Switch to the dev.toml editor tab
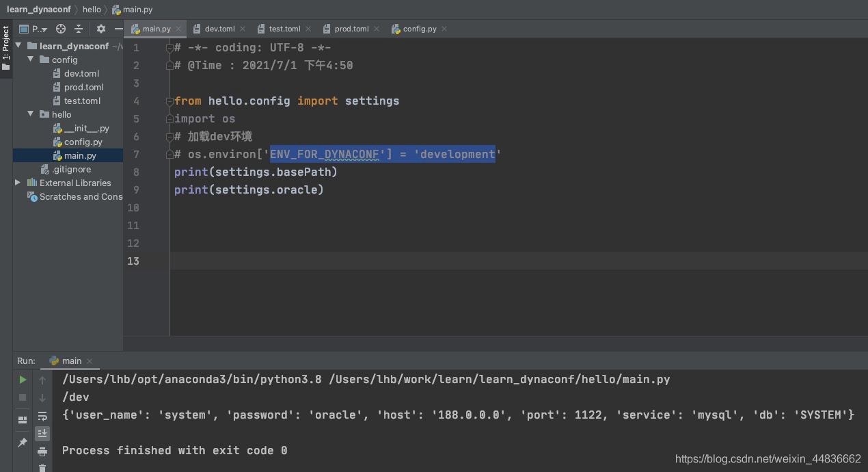 pos(219,29)
